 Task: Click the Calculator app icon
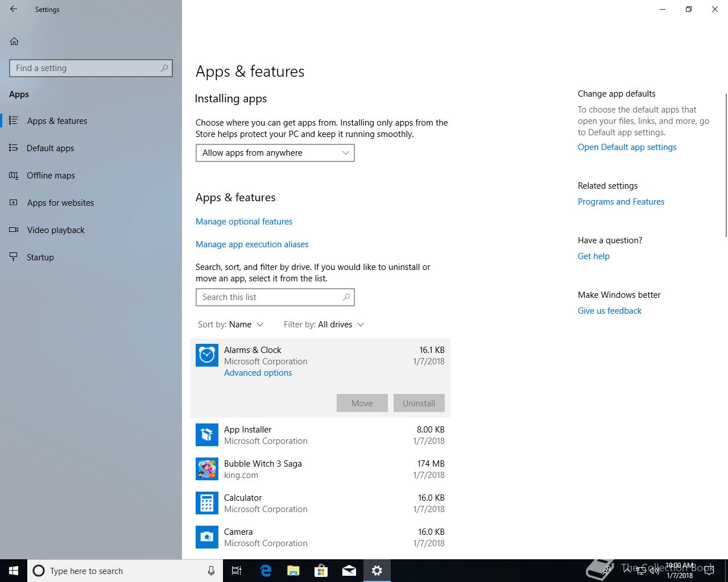click(x=207, y=503)
